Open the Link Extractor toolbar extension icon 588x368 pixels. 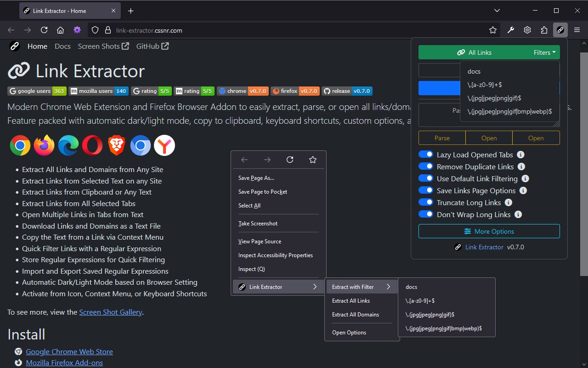(x=560, y=29)
